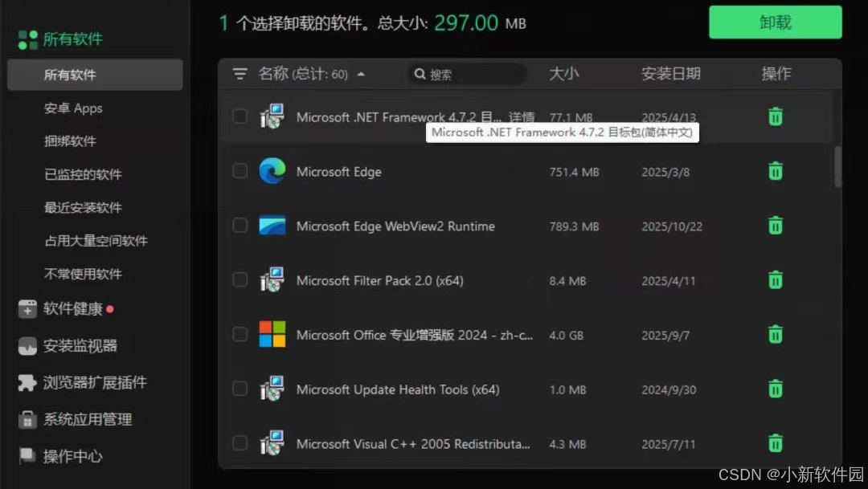The image size is (868, 489).
Task: Click the 2025/10/22 install date
Action: point(672,226)
